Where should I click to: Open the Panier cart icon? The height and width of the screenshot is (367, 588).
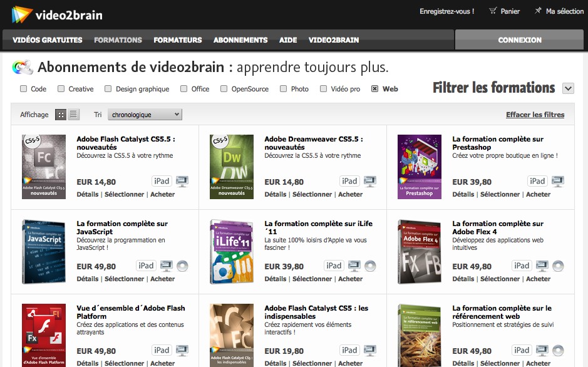[x=493, y=11]
